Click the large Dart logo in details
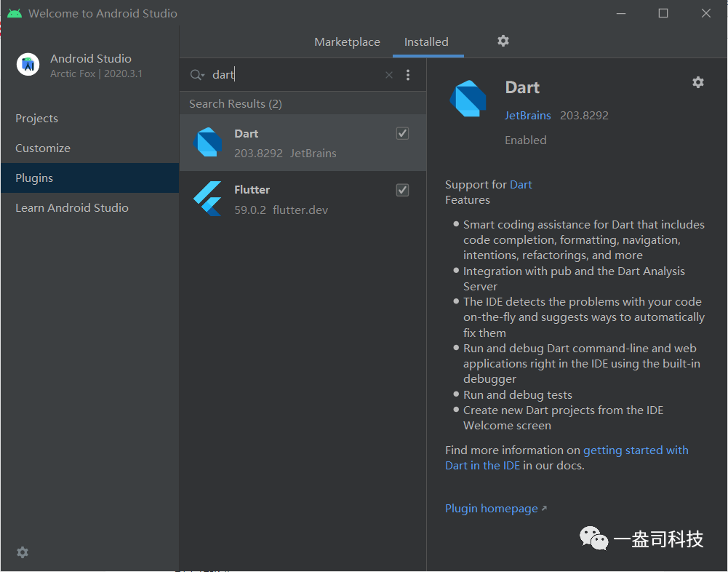 [468, 98]
